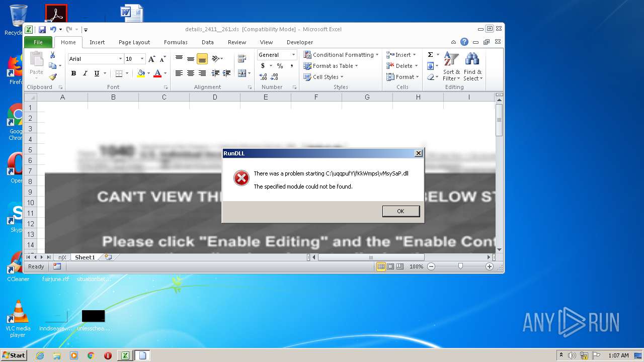Screen dimensions: 644x362
Task: Open the Delete cells dropdown
Action: click(402, 66)
